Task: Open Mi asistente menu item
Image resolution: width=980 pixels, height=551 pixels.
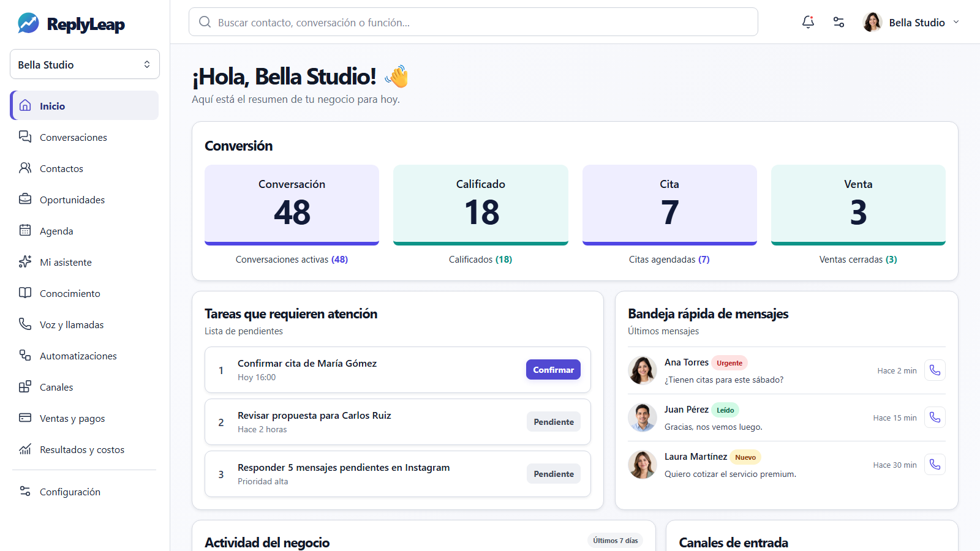Action: pos(85,261)
